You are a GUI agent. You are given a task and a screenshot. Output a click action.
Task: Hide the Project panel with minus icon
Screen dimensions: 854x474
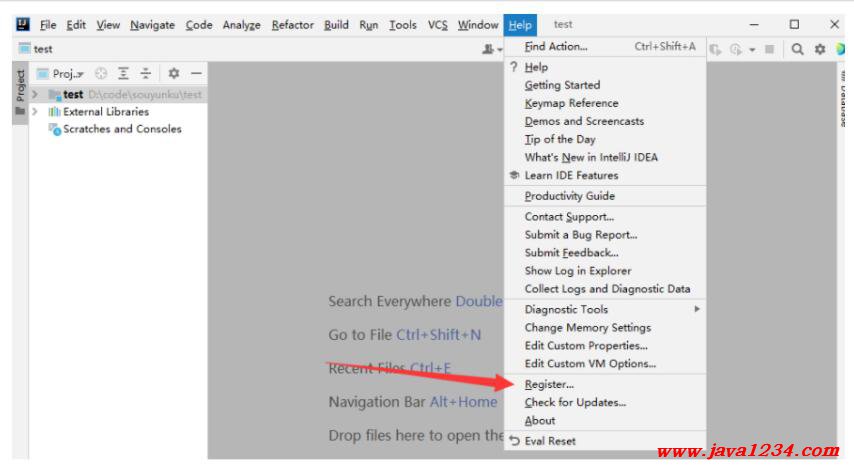click(196, 74)
